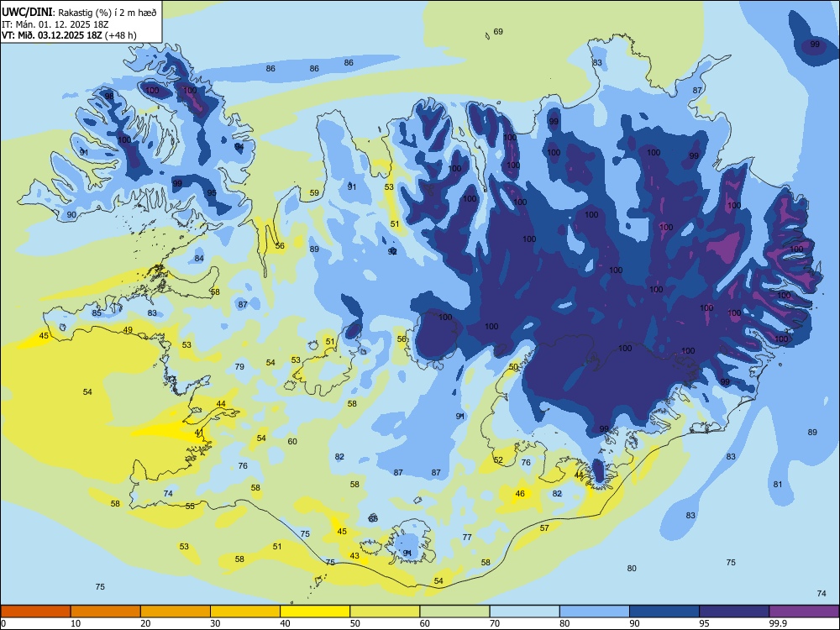Click the '90' value in the Westfjords
The width and height of the screenshot is (840, 630).
(x=71, y=215)
